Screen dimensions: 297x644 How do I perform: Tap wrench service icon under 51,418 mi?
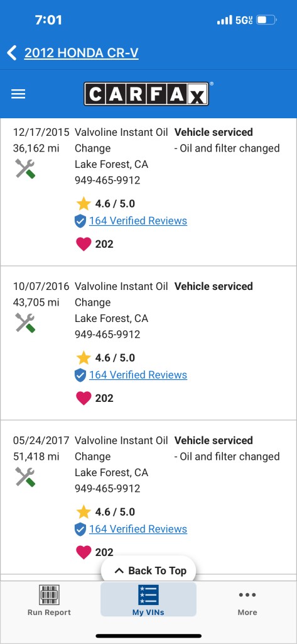click(26, 477)
